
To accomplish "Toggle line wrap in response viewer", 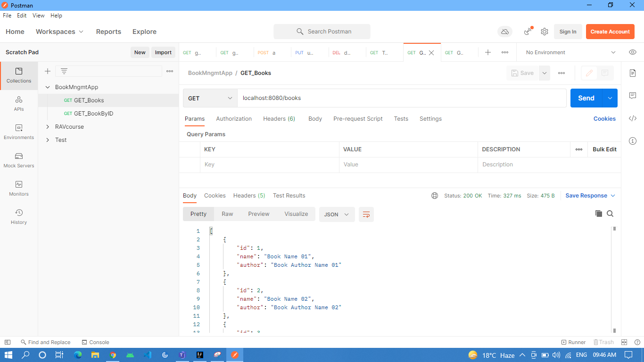I will coord(366,214).
